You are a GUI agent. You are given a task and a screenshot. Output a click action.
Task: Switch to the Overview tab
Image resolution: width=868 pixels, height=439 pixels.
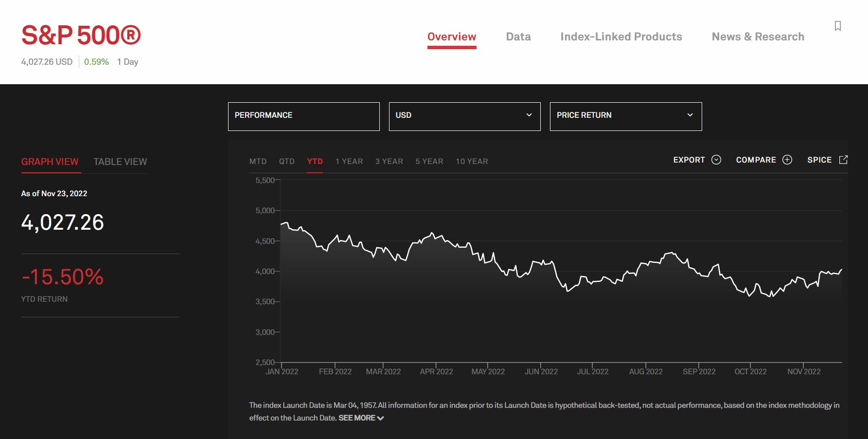452,37
